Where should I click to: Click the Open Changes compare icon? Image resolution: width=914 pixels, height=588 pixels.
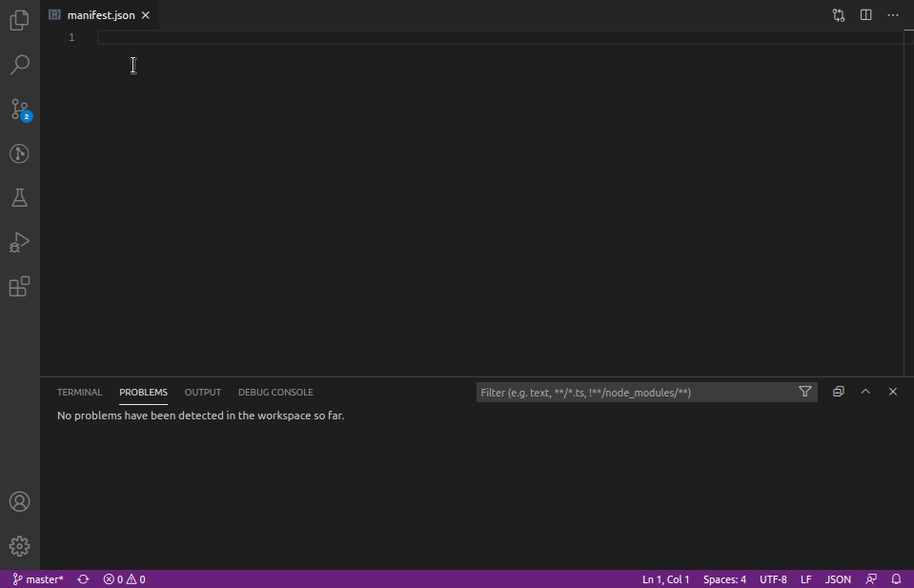tap(839, 15)
